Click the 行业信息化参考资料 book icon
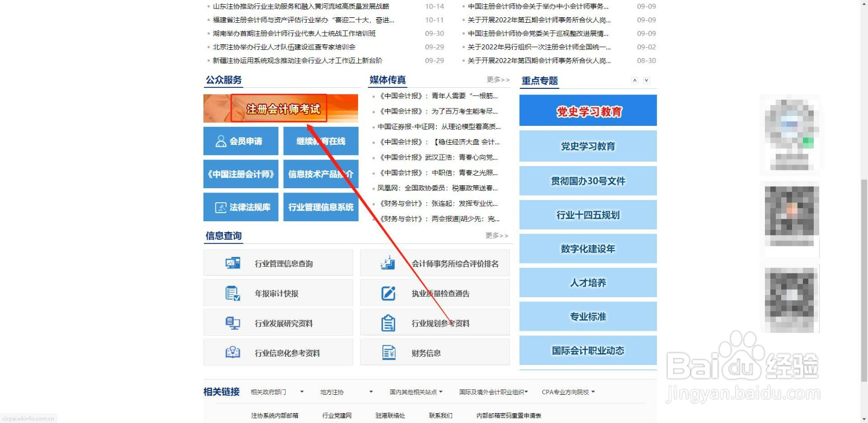 pos(233,353)
